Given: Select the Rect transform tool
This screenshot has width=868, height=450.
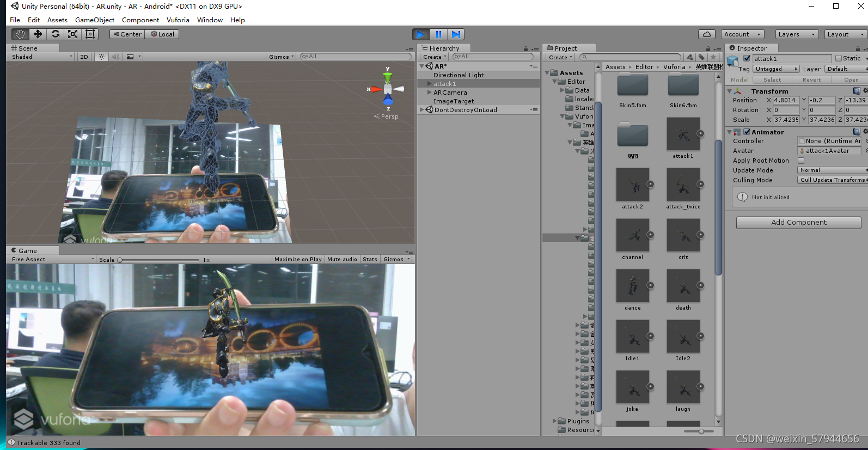Looking at the screenshot, I should 90,34.
